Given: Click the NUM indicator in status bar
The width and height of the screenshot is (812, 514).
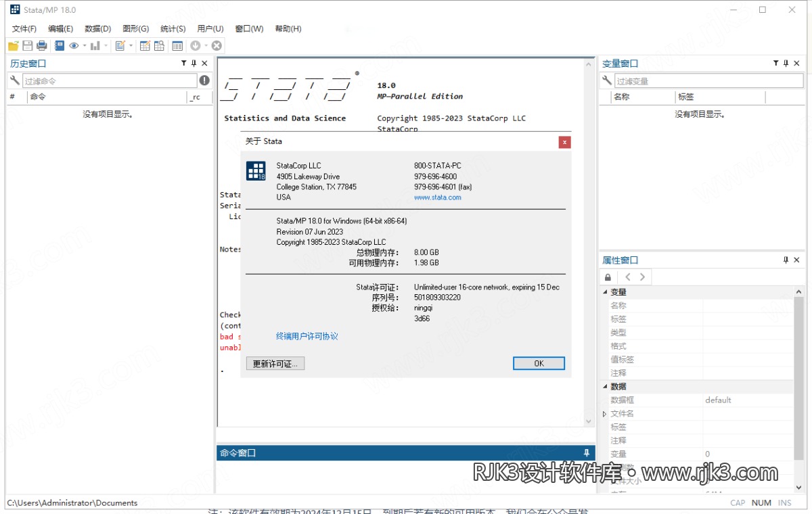Looking at the screenshot, I should pyautogui.click(x=761, y=503).
